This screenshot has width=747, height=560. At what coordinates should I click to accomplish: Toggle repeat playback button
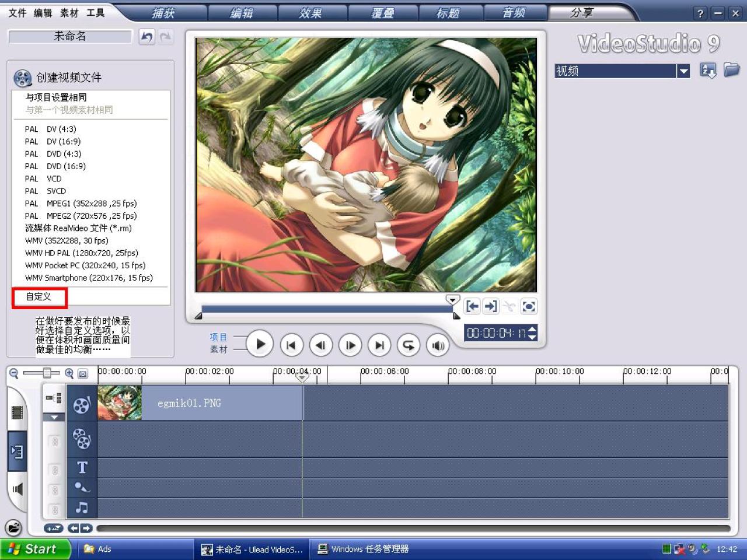point(409,345)
